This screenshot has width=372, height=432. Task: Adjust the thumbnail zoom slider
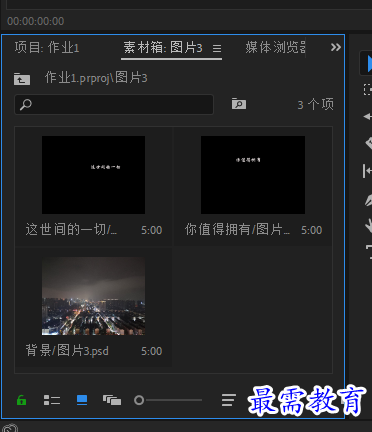point(168,400)
